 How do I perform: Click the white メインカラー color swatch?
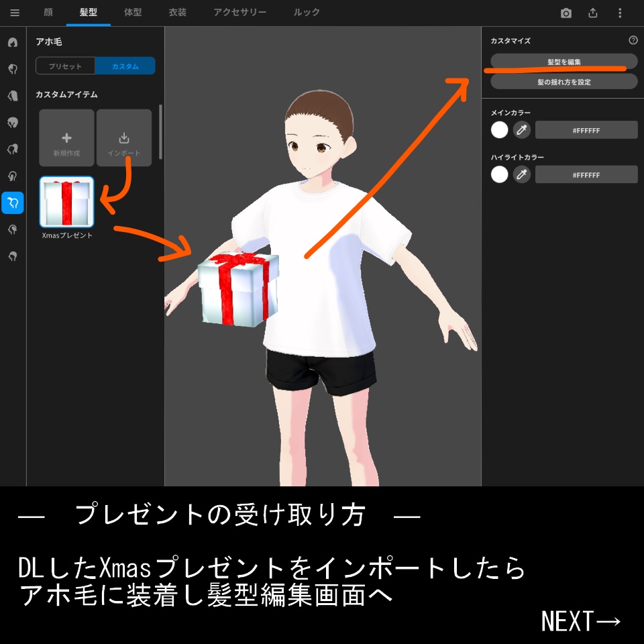(500, 129)
